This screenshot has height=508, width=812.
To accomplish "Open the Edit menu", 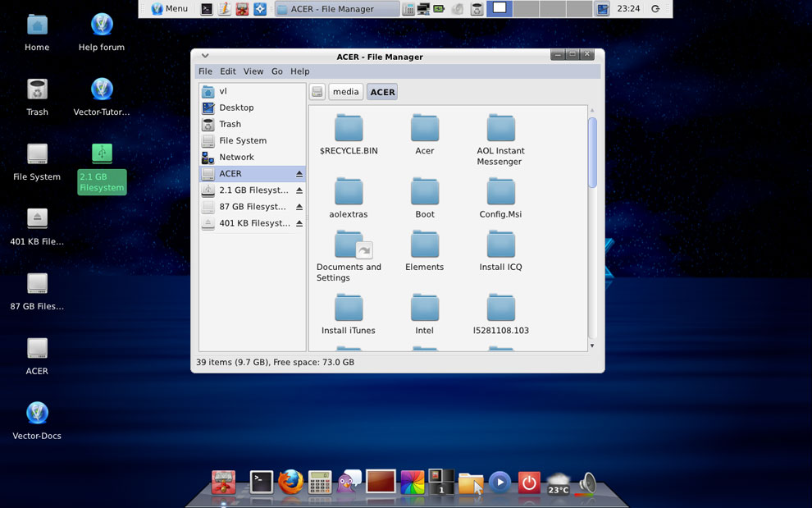I will coord(228,71).
